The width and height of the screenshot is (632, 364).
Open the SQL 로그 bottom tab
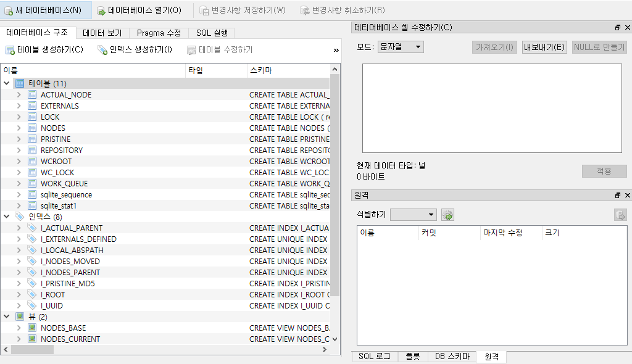click(375, 357)
